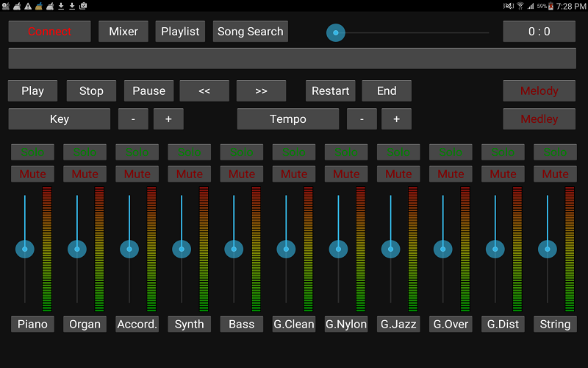This screenshot has height=368, width=588.
Task: Tap the fast-forward >> button
Action: tap(261, 91)
